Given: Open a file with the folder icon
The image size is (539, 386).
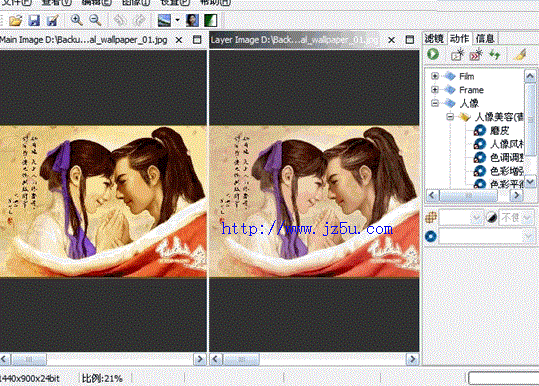Looking at the screenshot, I should 15,21.
